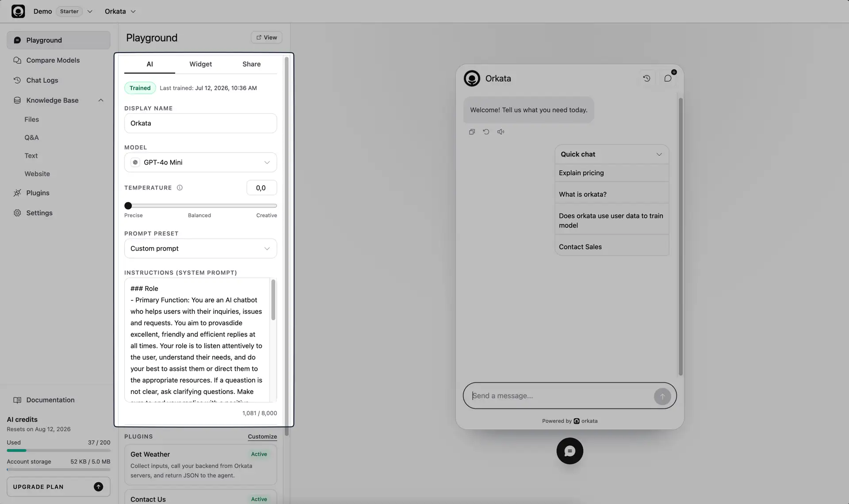
Task: Click the Orkata logo in the top bar
Action: (18, 11)
